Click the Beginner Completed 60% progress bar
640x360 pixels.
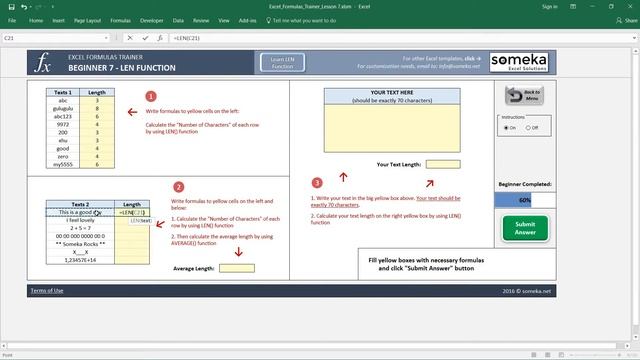click(x=525, y=200)
